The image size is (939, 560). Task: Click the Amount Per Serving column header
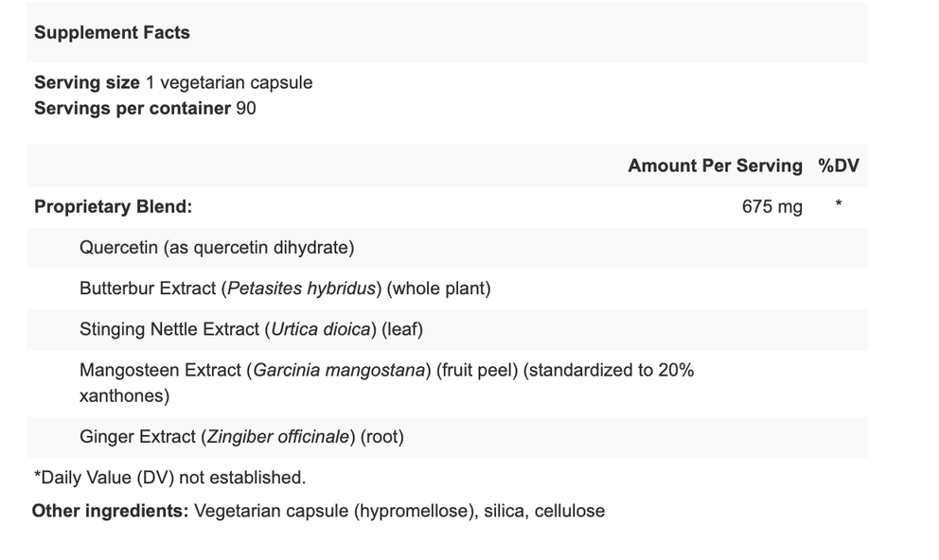[715, 166]
